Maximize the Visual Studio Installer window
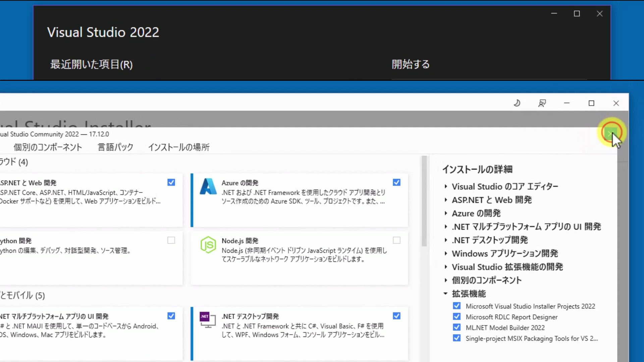 [x=591, y=103]
